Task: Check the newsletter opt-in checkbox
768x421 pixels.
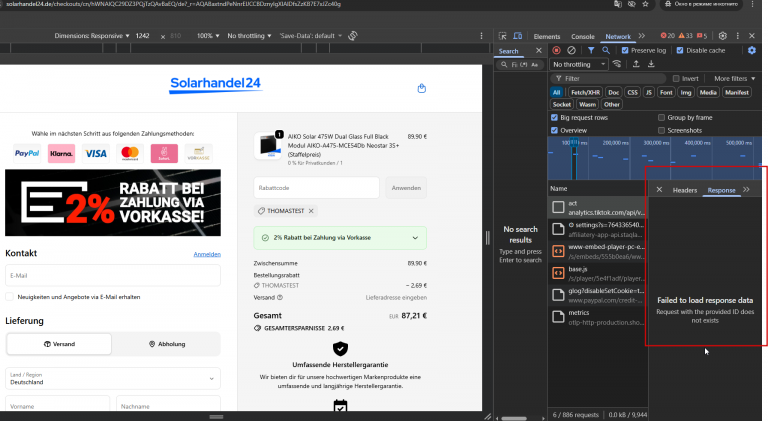Action: [x=9, y=297]
